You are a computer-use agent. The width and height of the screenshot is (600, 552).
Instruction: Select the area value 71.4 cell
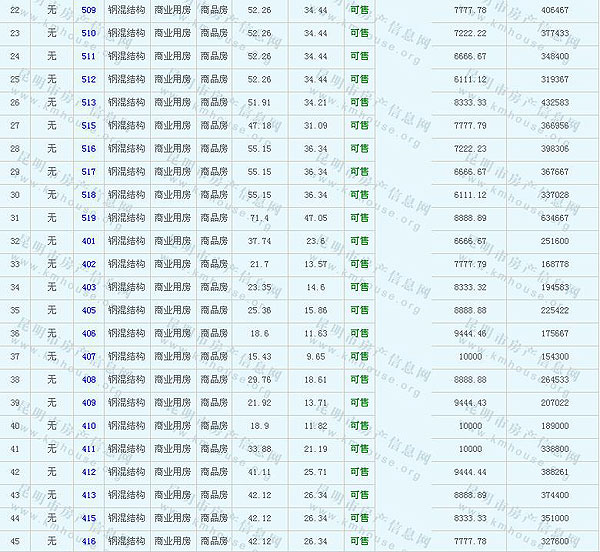(x=259, y=218)
